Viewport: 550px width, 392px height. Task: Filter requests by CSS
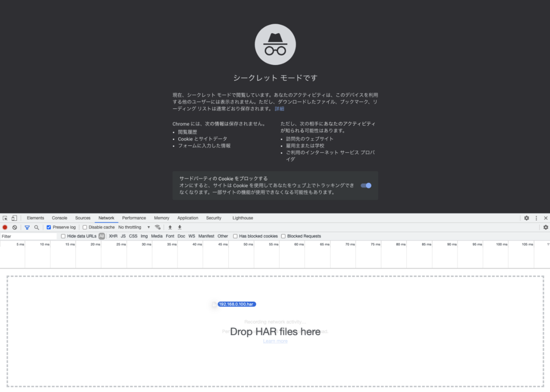133,236
